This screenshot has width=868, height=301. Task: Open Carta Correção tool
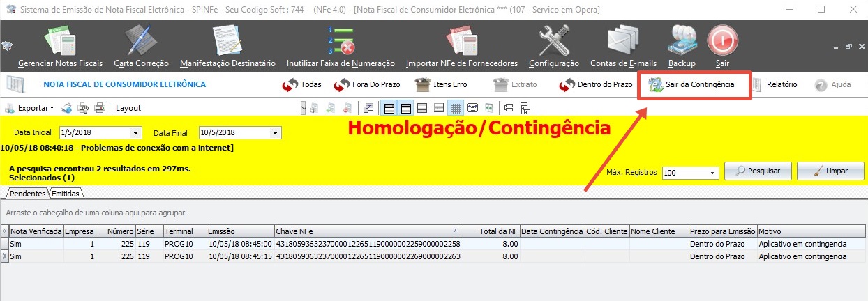[x=141, y=47]
